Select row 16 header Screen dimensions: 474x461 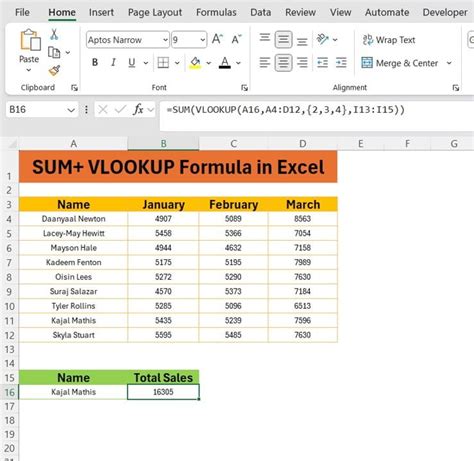[9, 392]
